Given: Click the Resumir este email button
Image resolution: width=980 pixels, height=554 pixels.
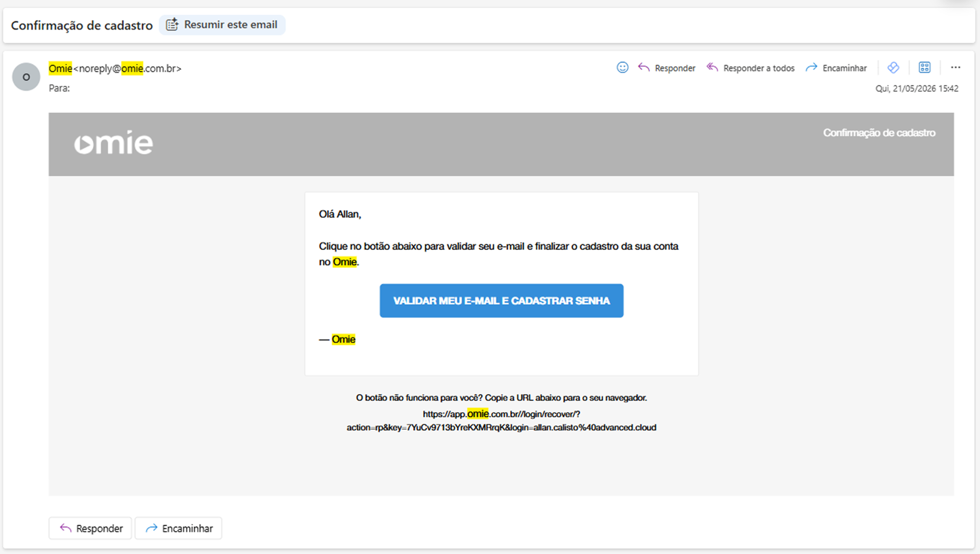Looking at the screenshot, I should coord(222,25).
